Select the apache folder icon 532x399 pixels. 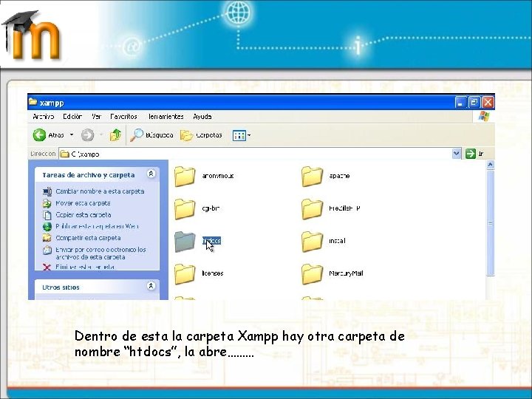(x=312, y=177)
